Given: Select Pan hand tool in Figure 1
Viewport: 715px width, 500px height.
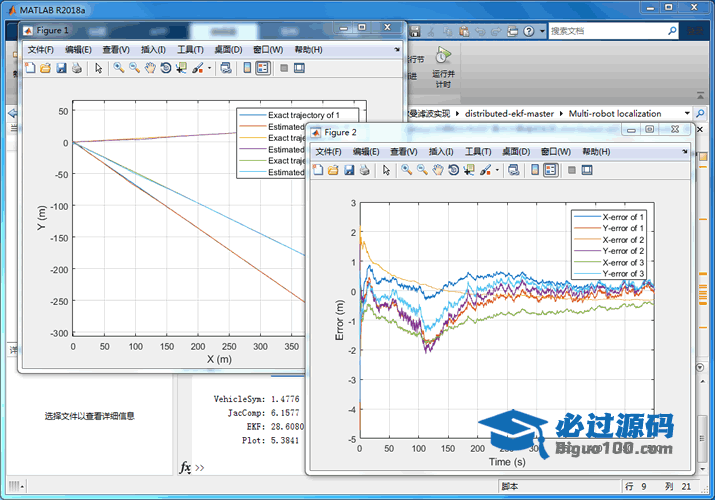Looking at the screenshot, I should (150, 68).
